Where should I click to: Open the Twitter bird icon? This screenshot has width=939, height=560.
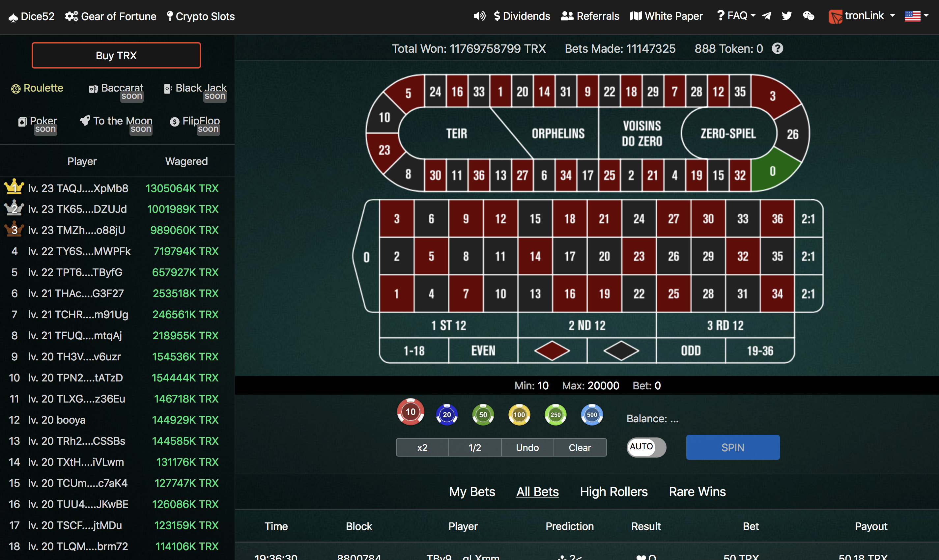tap(787, 16)
